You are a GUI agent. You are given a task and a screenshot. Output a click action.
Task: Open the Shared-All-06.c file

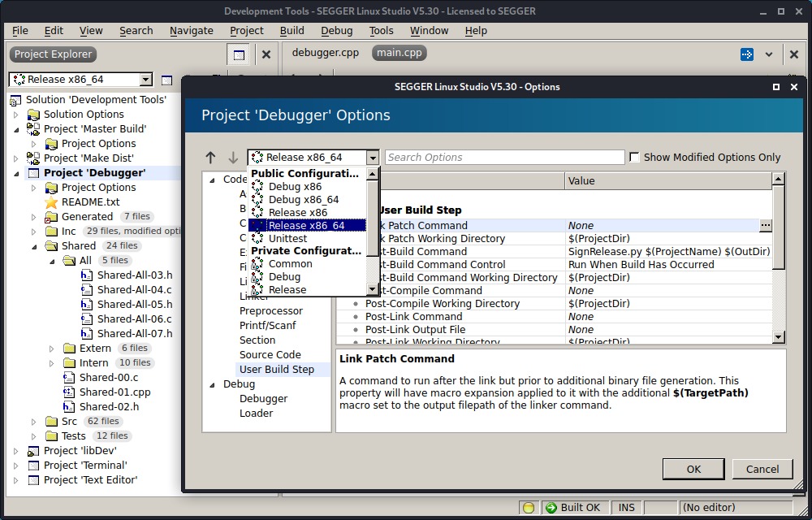tap(134, 319)
